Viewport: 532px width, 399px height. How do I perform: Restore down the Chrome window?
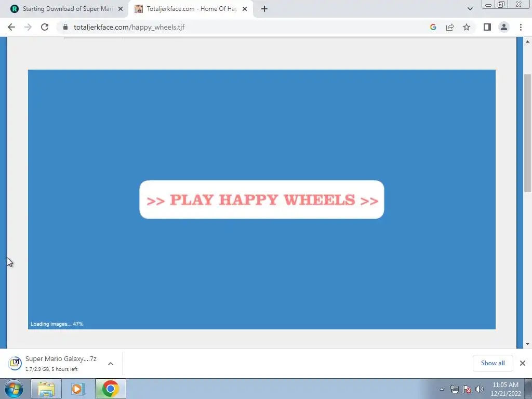(501, 4)
